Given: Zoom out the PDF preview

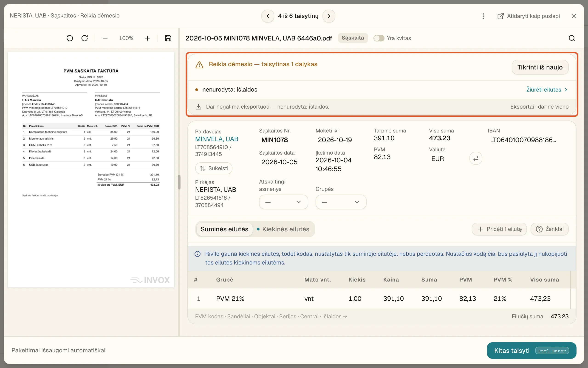Looking at the screenshot, I should (x=105, y=38).
